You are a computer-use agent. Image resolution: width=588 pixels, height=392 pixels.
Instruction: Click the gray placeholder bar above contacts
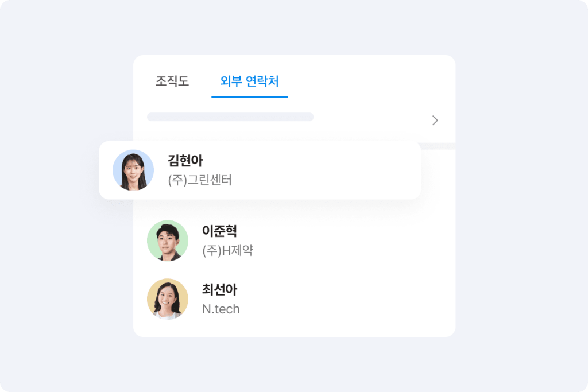230,117
